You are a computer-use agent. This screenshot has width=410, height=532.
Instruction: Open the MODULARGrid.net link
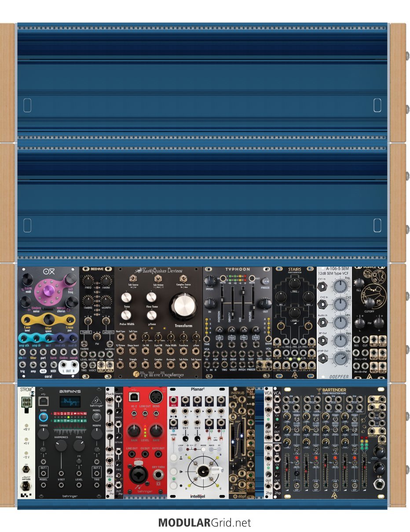205,523
